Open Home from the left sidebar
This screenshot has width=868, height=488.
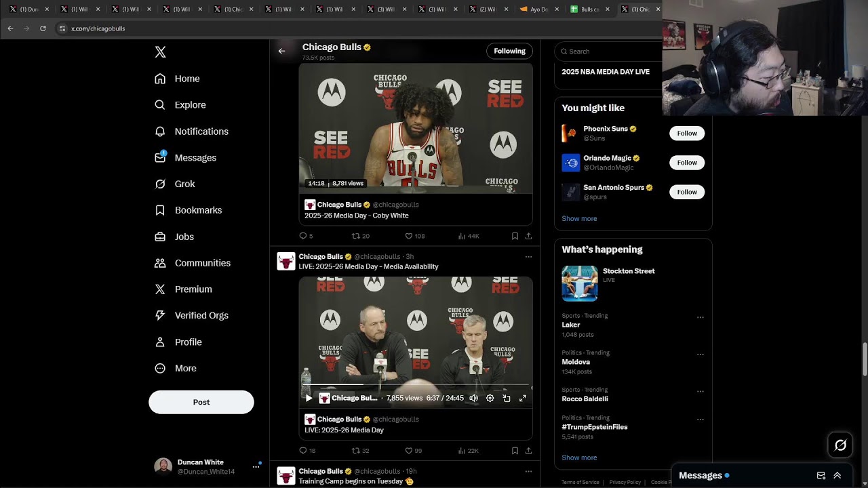pyautogui.click(x=186, y=79)
